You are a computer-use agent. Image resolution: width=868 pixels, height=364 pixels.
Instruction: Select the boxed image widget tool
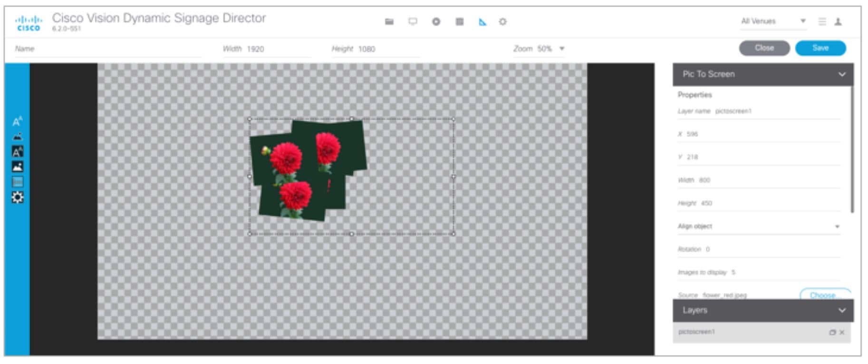18,167
